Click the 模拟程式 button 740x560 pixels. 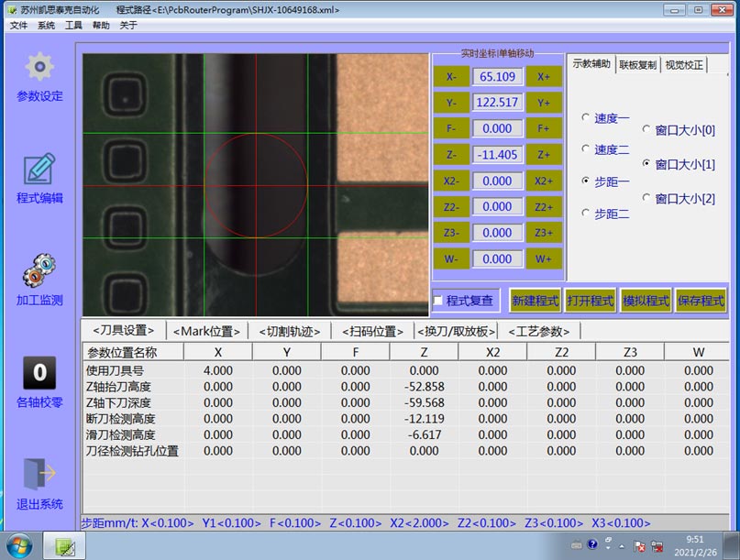(646, 301)
